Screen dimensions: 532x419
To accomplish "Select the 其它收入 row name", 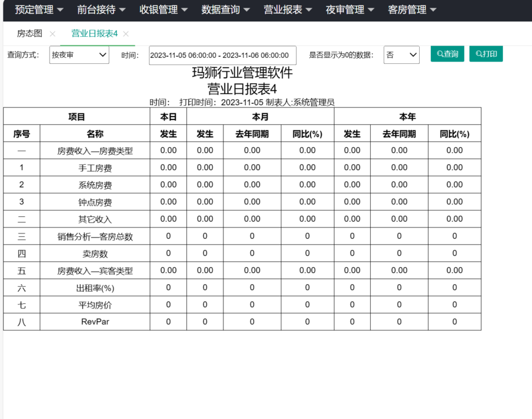I will (x=95, y=219).
